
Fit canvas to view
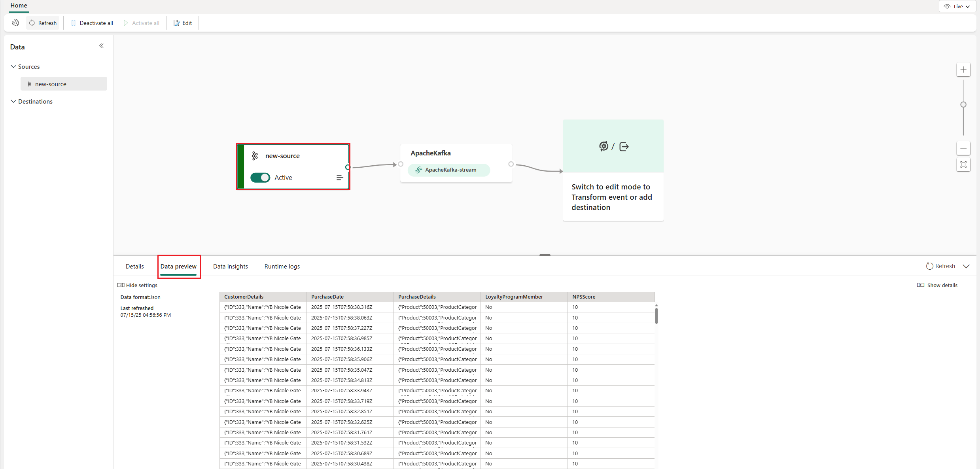tap(963, 165)
